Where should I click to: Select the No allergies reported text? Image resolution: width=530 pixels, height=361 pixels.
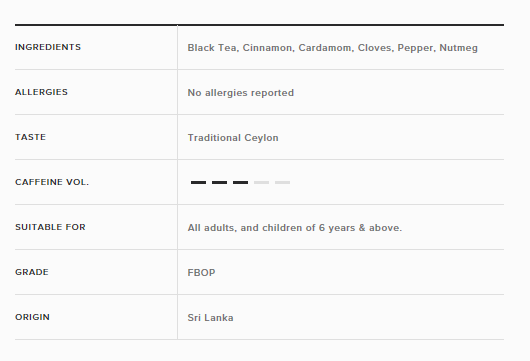click(x=241, y=93)
